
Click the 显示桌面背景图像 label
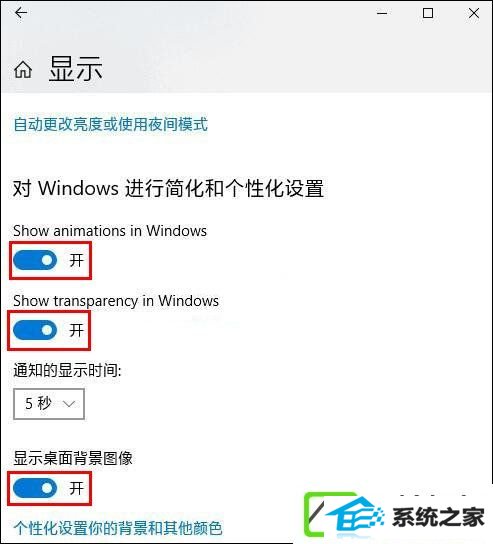pos(73,458)
